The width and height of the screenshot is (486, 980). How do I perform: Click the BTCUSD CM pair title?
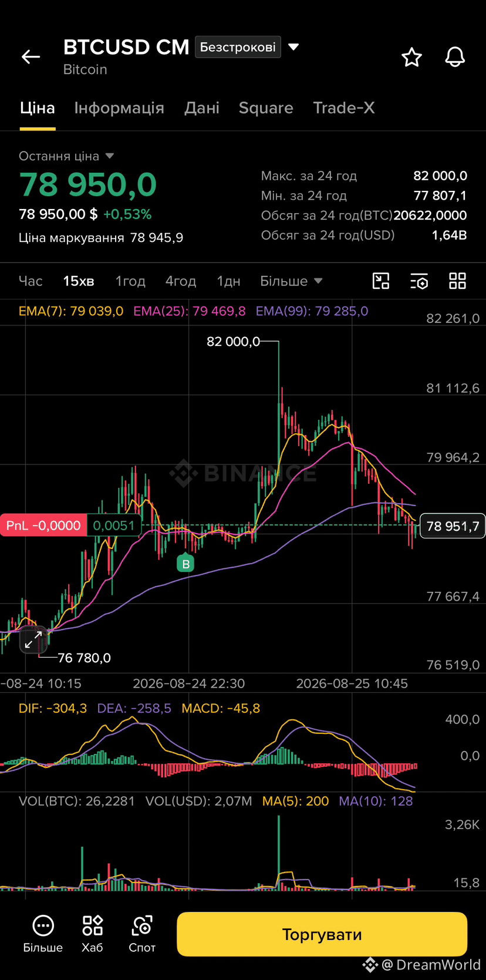pyautogui.click(x=126, y=47)
